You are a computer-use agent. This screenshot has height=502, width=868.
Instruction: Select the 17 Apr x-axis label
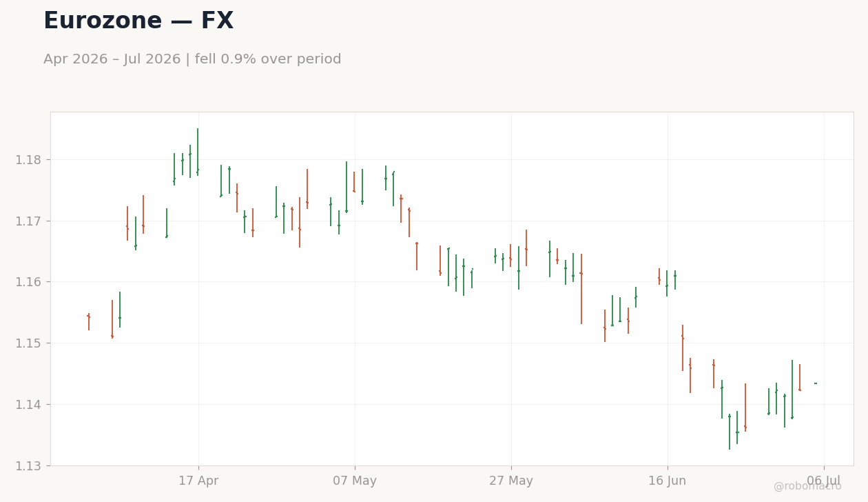tap(198, 481)
